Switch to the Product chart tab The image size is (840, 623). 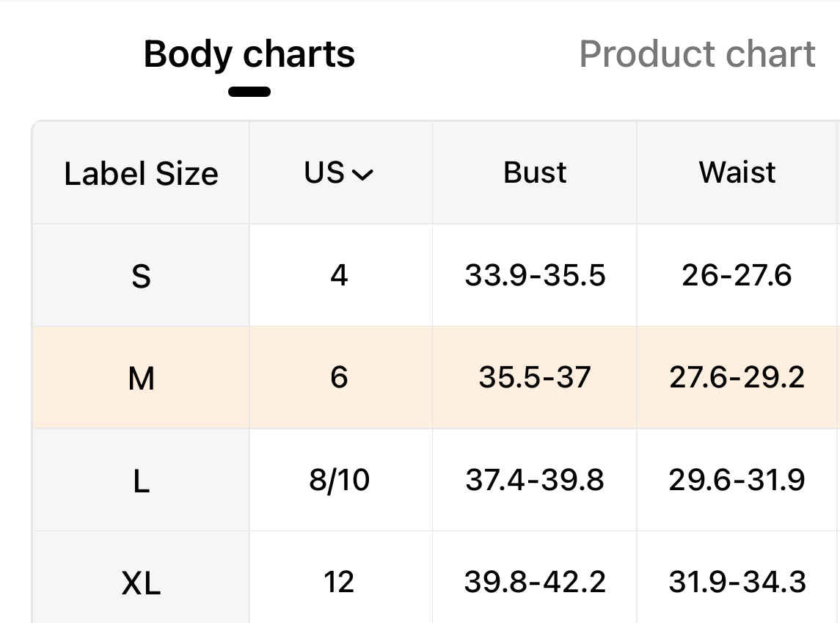pyautogui.click(x=697, y=54)
